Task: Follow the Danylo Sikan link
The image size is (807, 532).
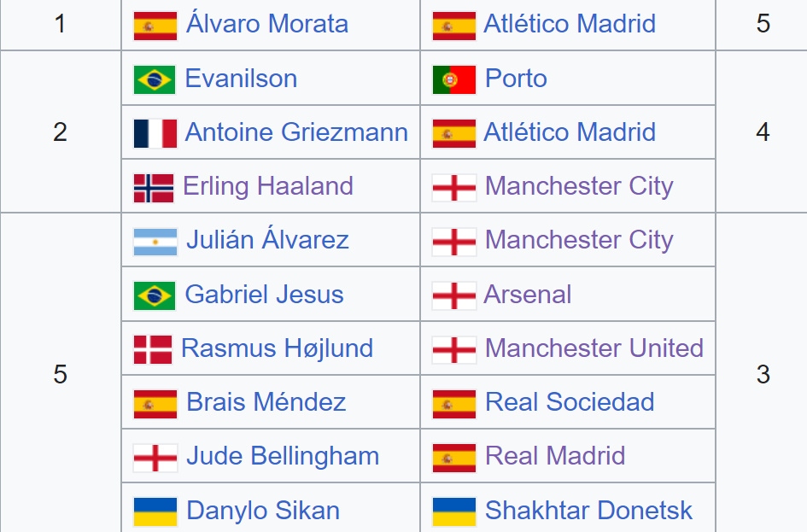Action: coord(262,511)
